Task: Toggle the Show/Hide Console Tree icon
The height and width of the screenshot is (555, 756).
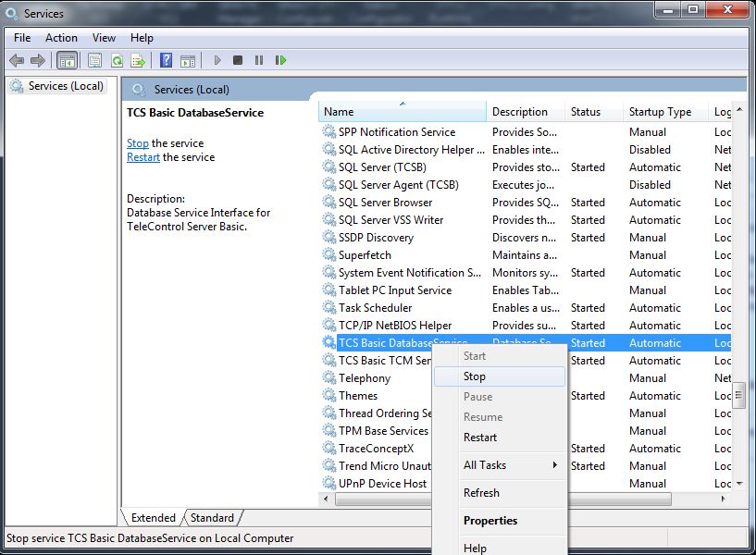Action: click(67, 60)
